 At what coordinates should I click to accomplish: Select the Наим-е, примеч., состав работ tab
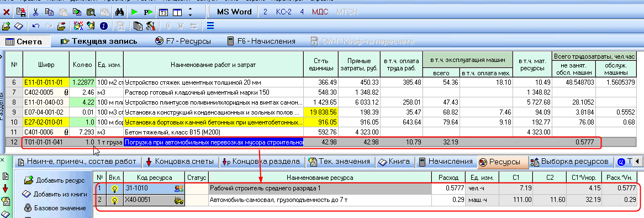pyautogui.click(x=78, y=161)
